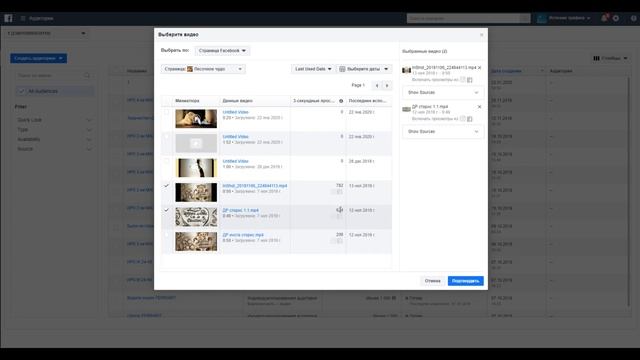Select All Audiences in sidebar

pyautogui.click(x=55, y=91)
